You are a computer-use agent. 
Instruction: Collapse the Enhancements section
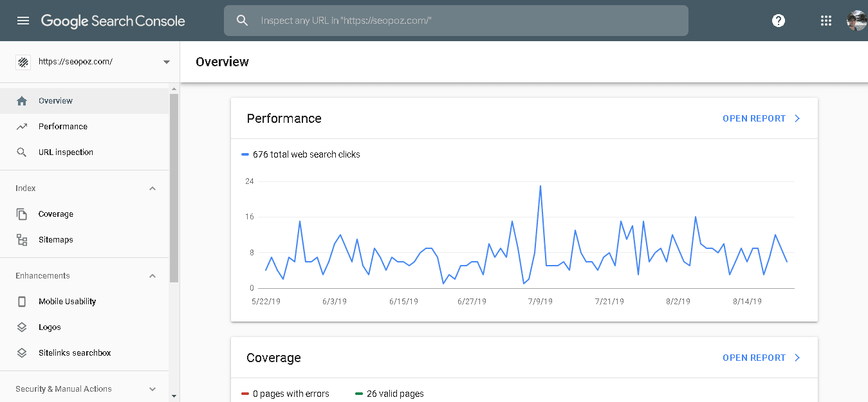pyautogui.click(x=152, y=276)
